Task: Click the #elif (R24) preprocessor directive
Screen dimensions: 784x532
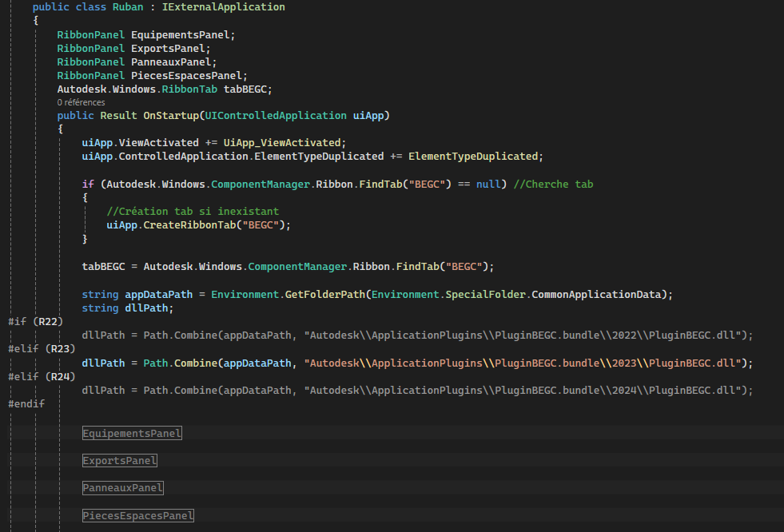Action: pos(42,376)
